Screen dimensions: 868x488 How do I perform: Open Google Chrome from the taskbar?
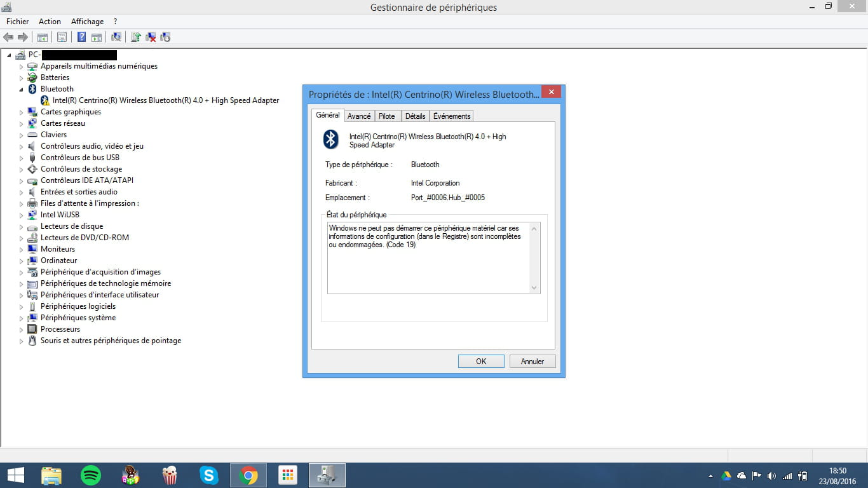click(x=248, y=475)
